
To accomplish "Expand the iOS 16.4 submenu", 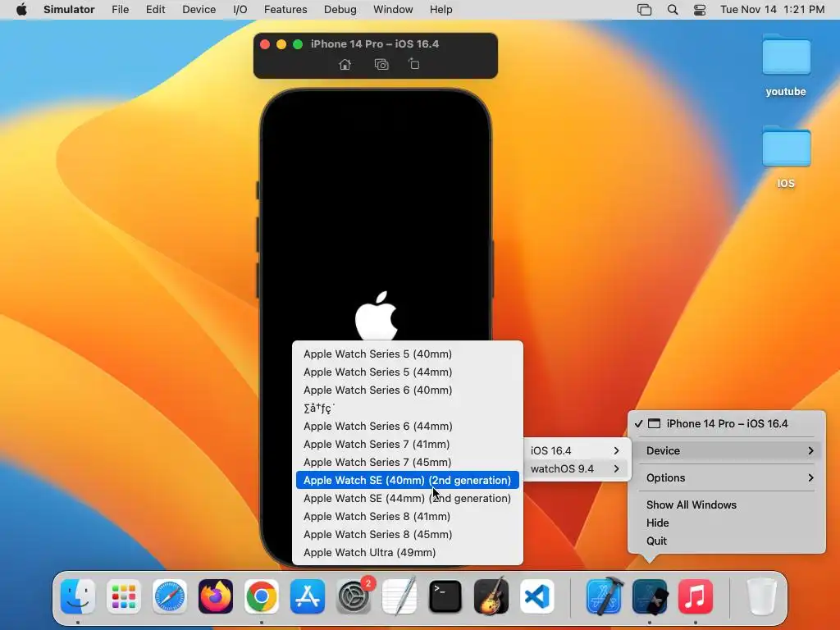I will (x=576, y=450).
